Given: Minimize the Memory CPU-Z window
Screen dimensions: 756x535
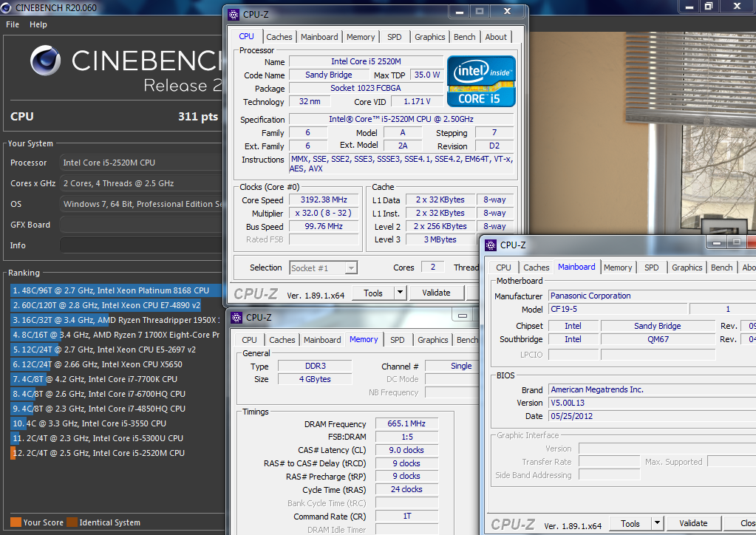Looking at the screenshot, I should (463, 316).
